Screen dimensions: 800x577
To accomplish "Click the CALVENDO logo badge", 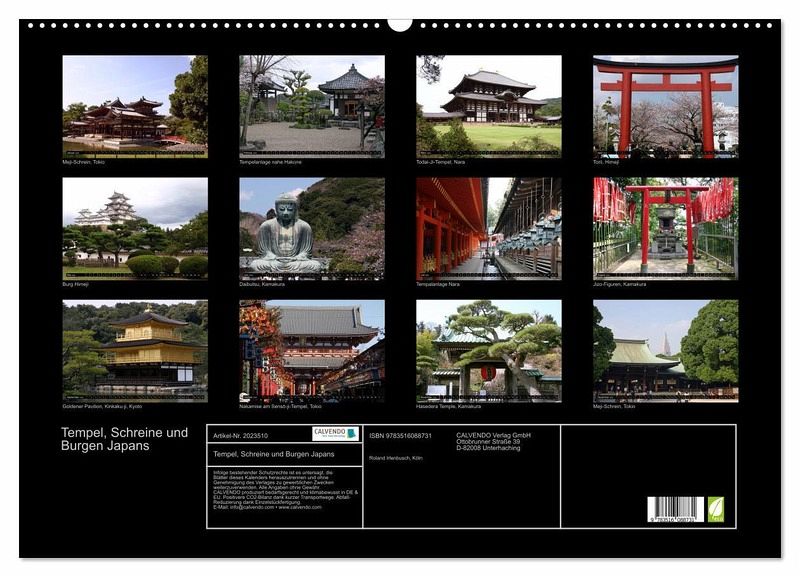I will click(336, 434).
